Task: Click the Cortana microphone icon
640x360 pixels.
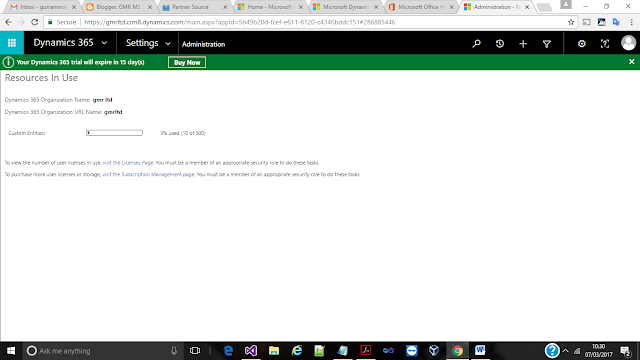Action: 174,351
